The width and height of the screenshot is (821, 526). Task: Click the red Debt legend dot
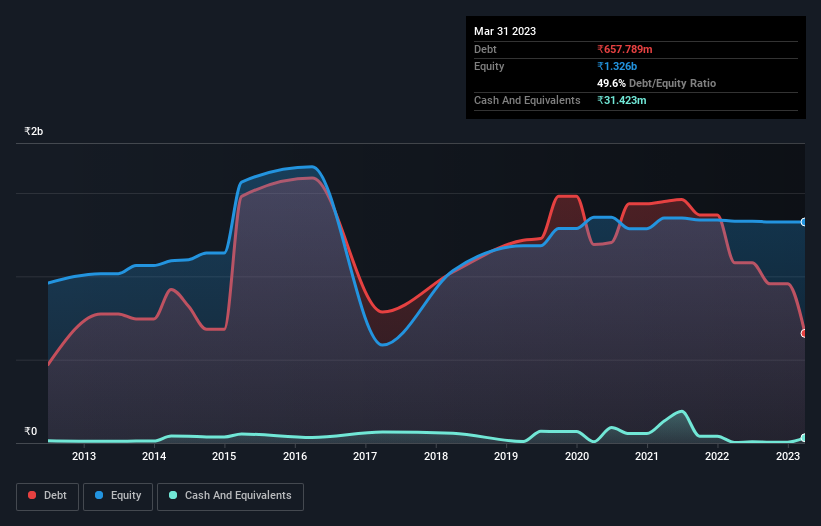(x=32, y=495)
